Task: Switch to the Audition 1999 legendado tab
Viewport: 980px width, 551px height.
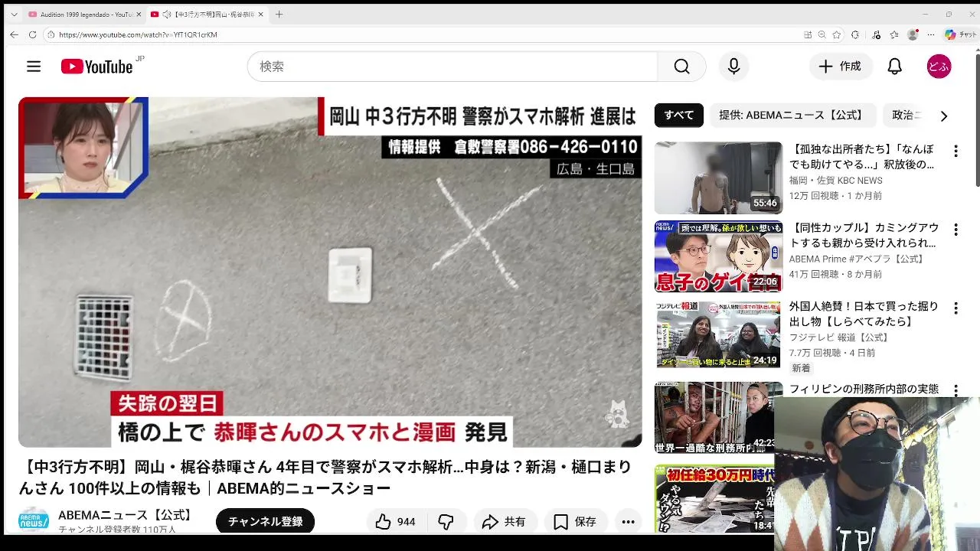Action: pos(84,15)
